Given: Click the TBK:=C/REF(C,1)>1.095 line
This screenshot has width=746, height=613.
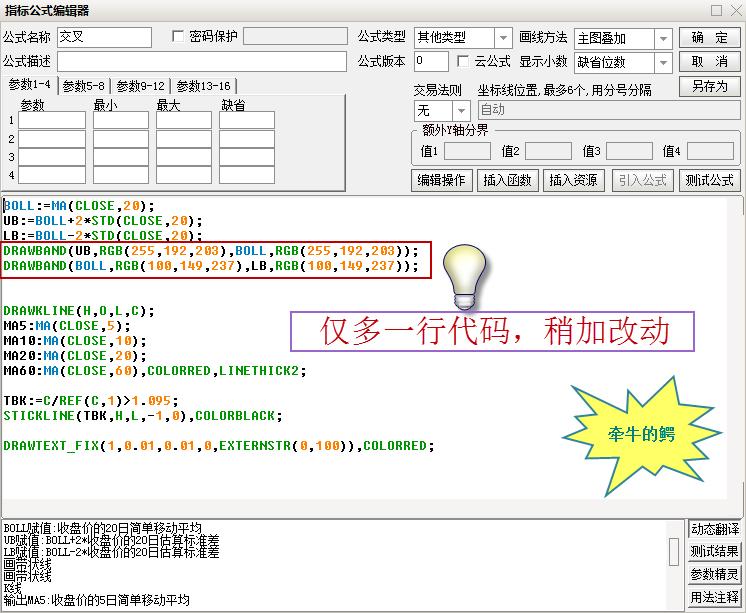Looking at the screenshot, I should tap(91, 401).
